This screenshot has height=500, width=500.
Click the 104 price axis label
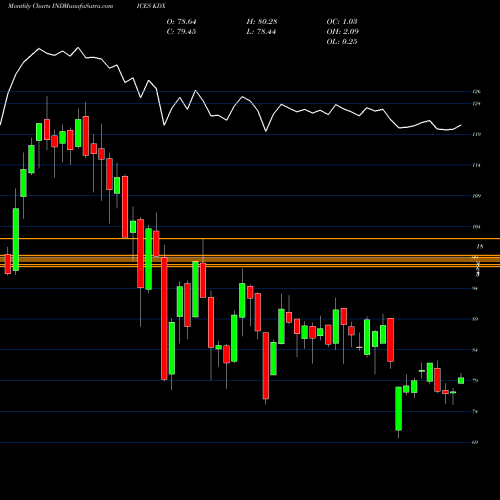tap(476, 227)
